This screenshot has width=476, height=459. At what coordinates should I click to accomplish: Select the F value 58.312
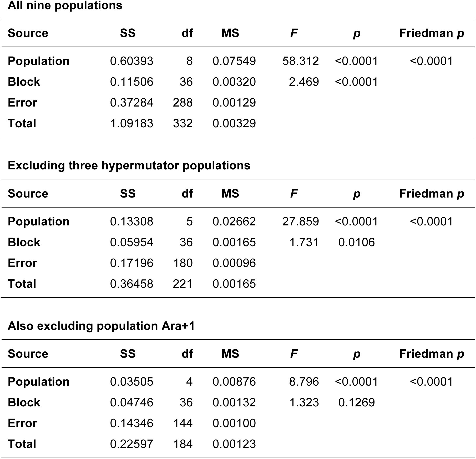pos(301,61)
